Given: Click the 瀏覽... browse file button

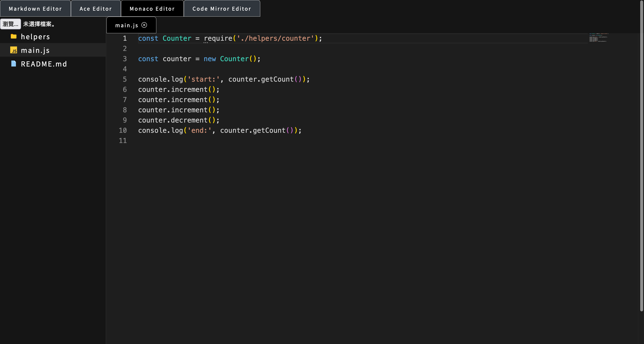Looking at the screenshot, I should 10,24.
